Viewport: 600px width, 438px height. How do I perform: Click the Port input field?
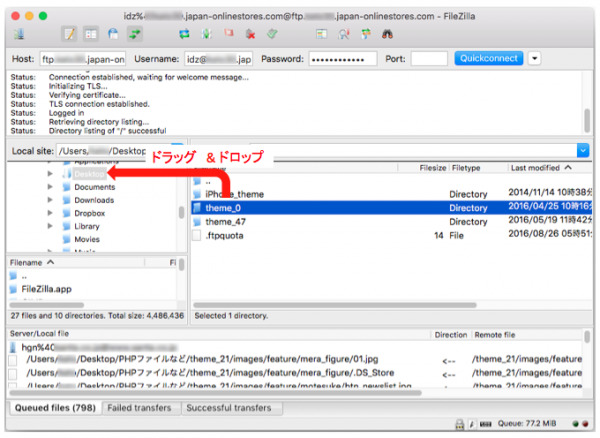[x=428, y=58]
